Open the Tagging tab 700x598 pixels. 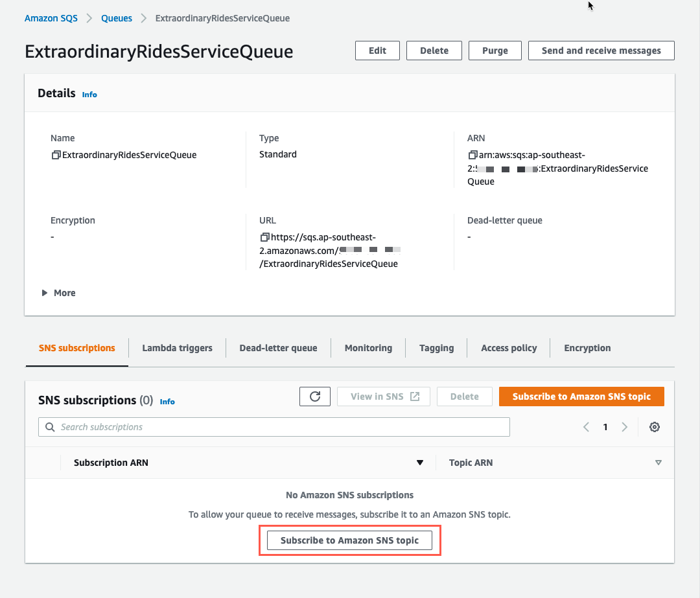click(437, 348)
